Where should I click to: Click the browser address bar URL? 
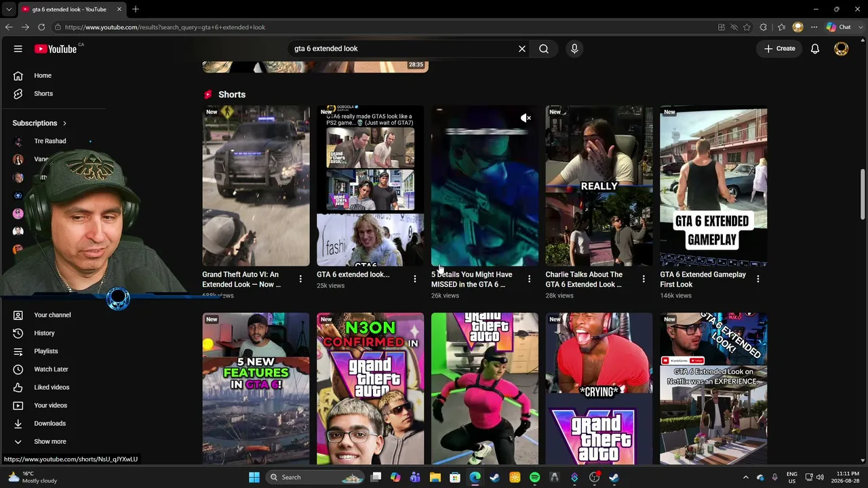165,27
